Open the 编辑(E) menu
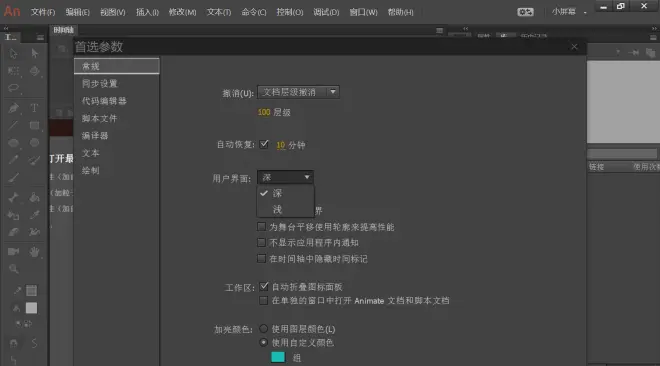This screenshot has height=366, width=660. [77, 12]
